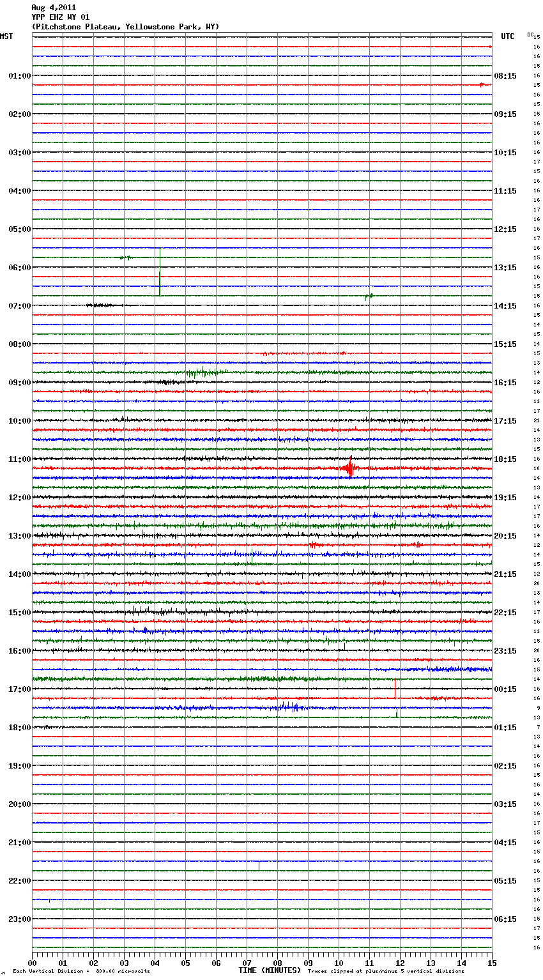Select the 18:00 MST time label
543x980 pixels.
click(20, 728)
